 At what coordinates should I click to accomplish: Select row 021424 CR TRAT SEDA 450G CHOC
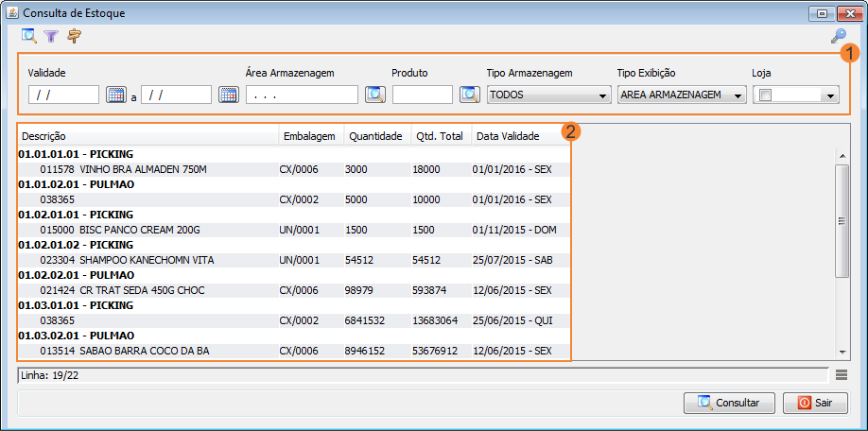(x=294, y=290)
